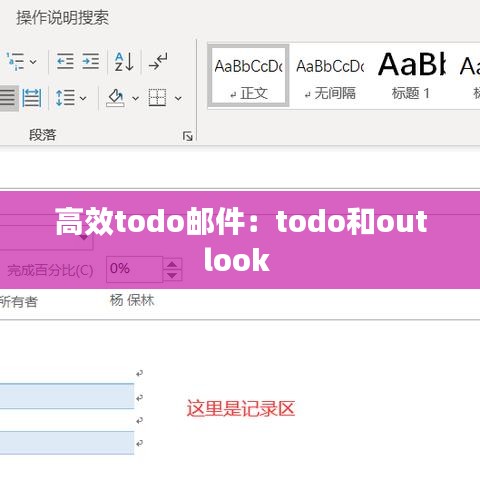480x480 pixels.
Task: Apply the 标题 1 style
Action: point(411,76)
